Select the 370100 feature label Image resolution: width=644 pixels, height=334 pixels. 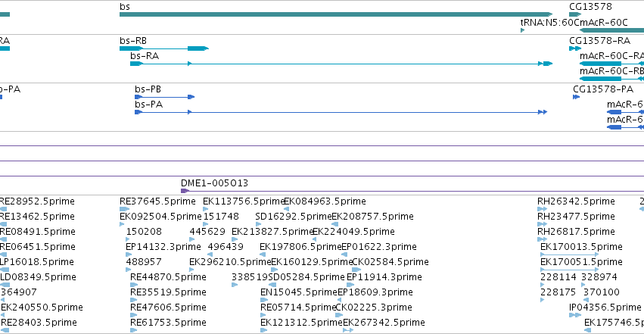click(602, 292)
